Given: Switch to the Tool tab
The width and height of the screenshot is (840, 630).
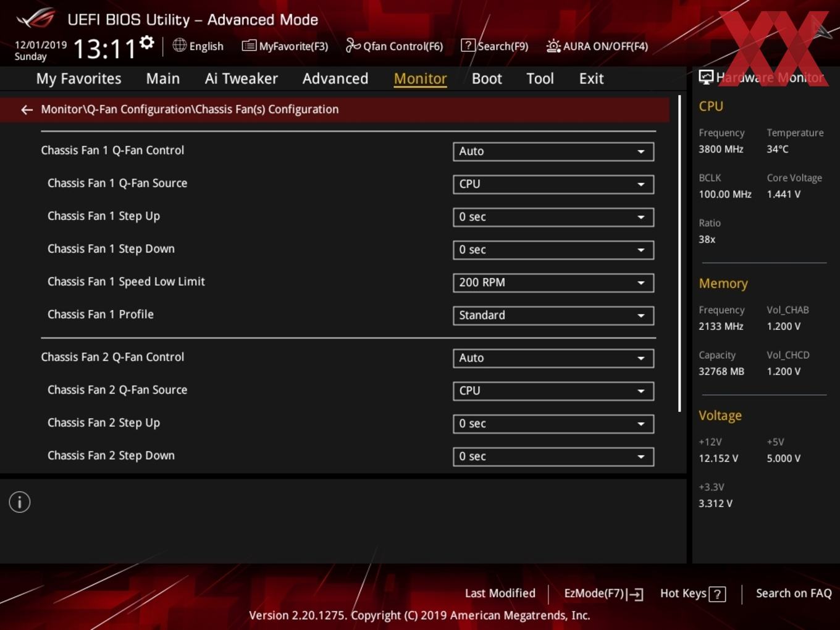Looking at the screenshot, I should pos(540,78).
